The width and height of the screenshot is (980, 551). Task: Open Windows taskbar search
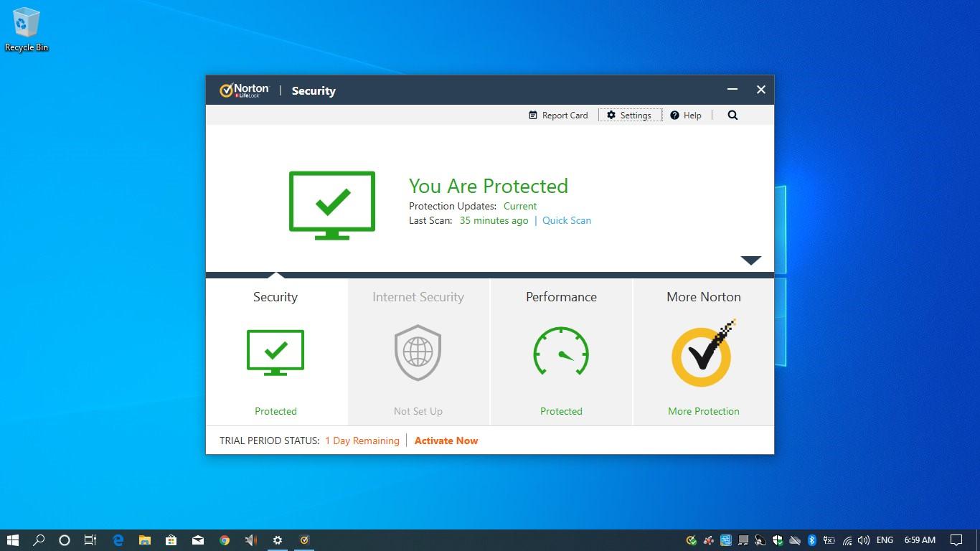tap(39, 540)
